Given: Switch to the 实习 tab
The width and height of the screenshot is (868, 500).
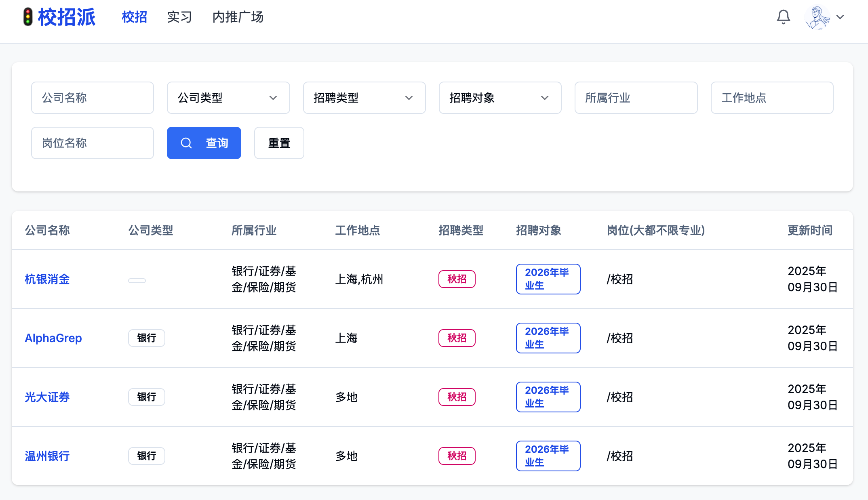Looking at the screenshot, I should [179, 17].
